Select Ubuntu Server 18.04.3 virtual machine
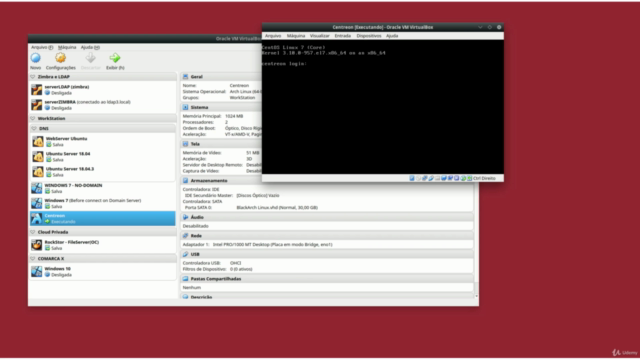 pyautogui.click(x=103, y=172)
